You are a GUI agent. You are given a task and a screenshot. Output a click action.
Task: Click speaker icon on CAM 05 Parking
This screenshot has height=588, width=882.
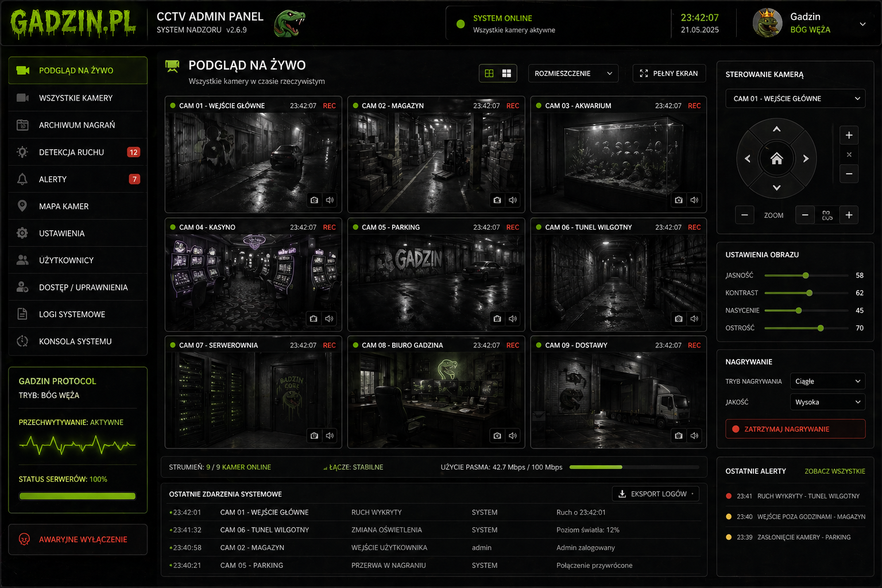[513, 319]
